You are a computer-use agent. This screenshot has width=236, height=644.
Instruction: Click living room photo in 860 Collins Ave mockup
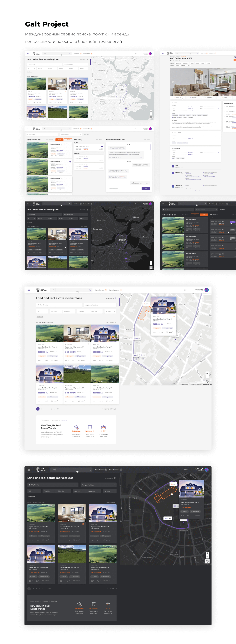(203, 81)
